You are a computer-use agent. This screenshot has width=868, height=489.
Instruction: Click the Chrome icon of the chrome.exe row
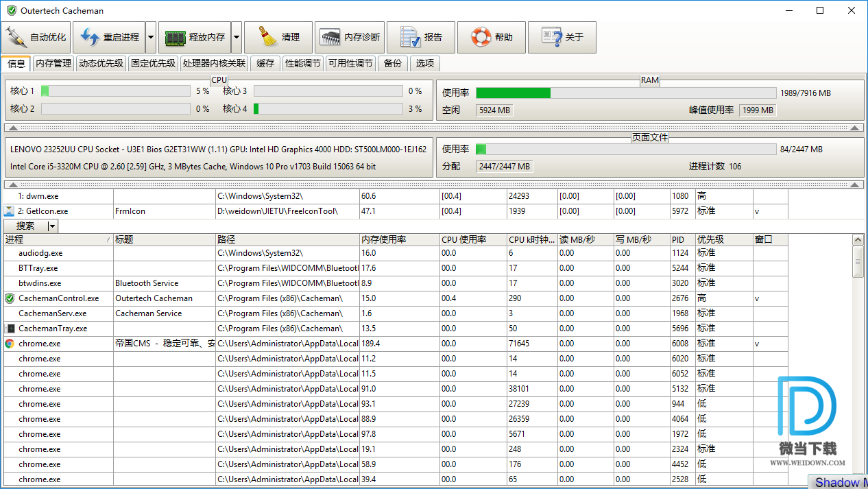pos(10,344)
